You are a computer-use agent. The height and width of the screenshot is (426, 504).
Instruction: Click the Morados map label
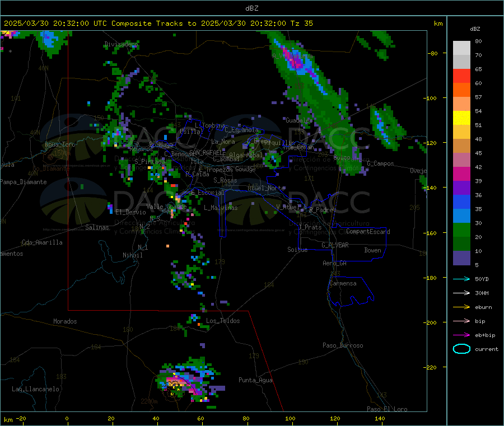pyautogui.click(x=65, y=321)
